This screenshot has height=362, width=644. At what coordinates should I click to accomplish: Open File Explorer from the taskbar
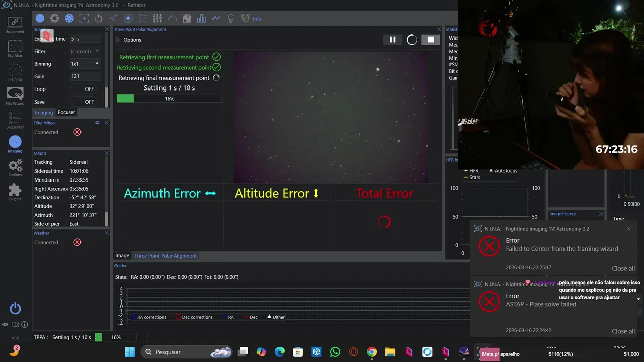[390, 352]
